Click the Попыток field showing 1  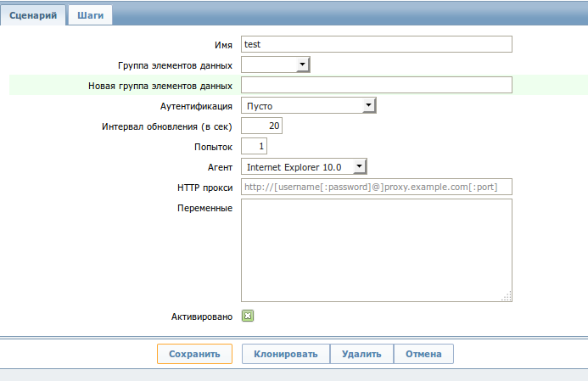click(x=254, y=147)
